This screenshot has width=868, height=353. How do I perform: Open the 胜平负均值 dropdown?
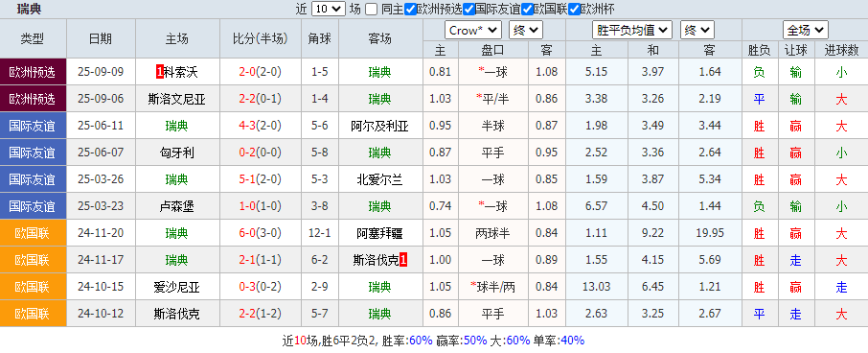coord(632,30)
